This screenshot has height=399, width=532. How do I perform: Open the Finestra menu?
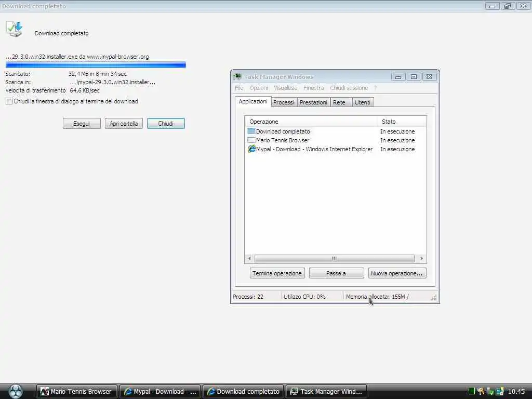[x=313, y=88]
